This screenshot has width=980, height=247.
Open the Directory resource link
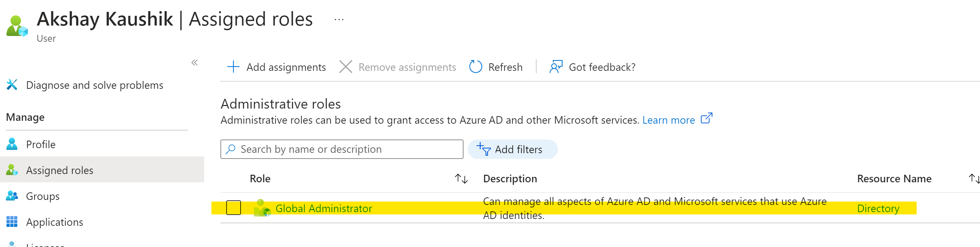(878, 209)
